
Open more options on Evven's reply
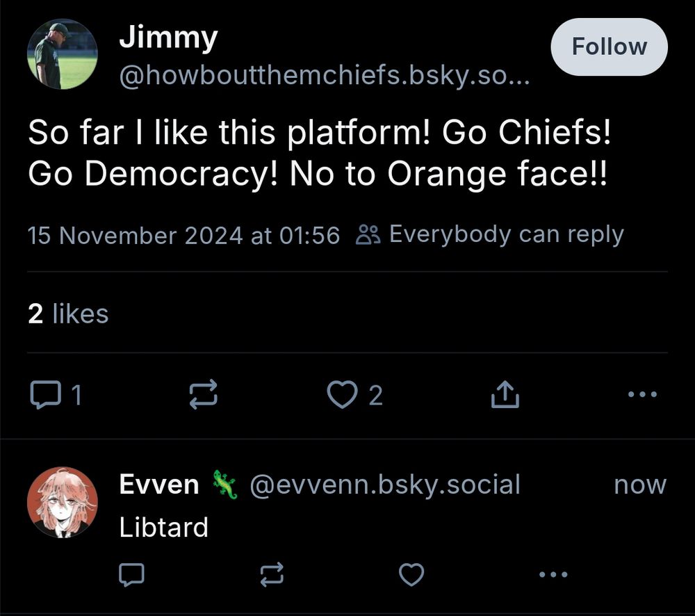553,574
